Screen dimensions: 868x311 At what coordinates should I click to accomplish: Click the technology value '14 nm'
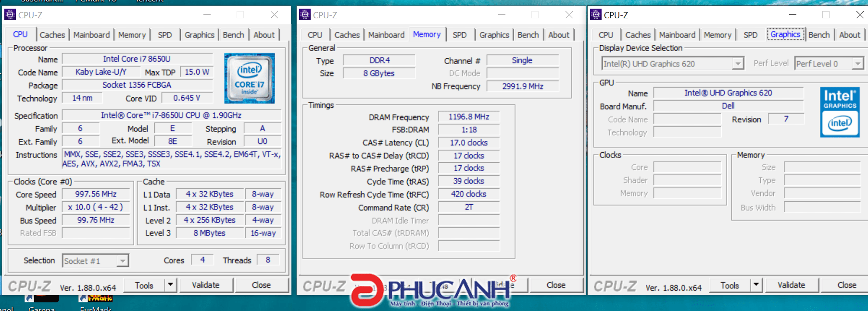pyautogui.click(x=82, y=98)
